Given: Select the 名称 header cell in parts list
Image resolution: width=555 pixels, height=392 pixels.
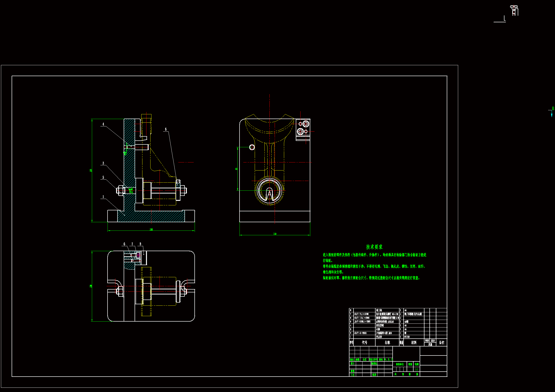Looking at the screenshot, I should [x=387, y=342].
